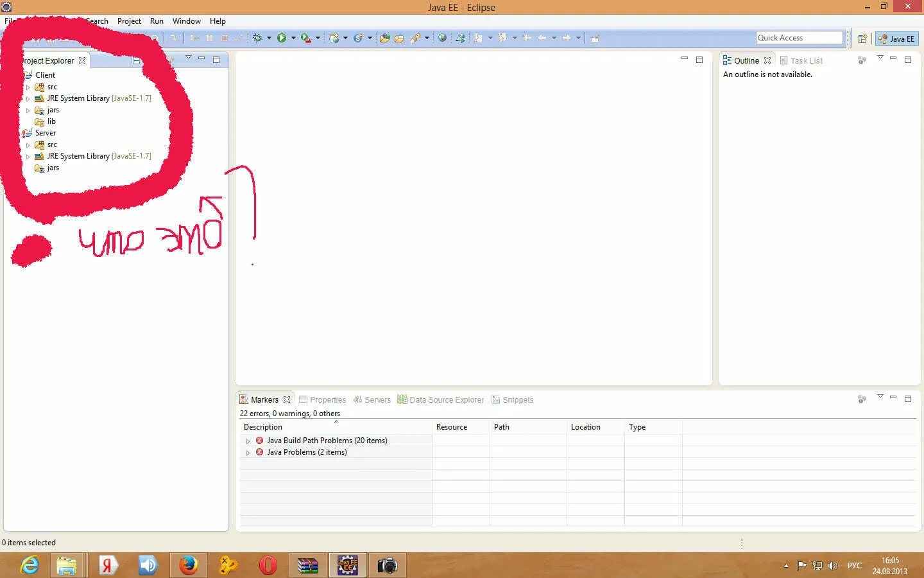This screenshot has height=578, width=924.
Task: Select the Client project in explorer
Action: point(45,75)
